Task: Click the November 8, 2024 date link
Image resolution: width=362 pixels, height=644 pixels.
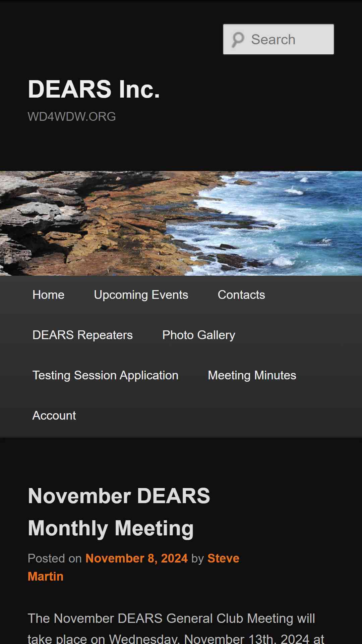Action: pos(136,558)
